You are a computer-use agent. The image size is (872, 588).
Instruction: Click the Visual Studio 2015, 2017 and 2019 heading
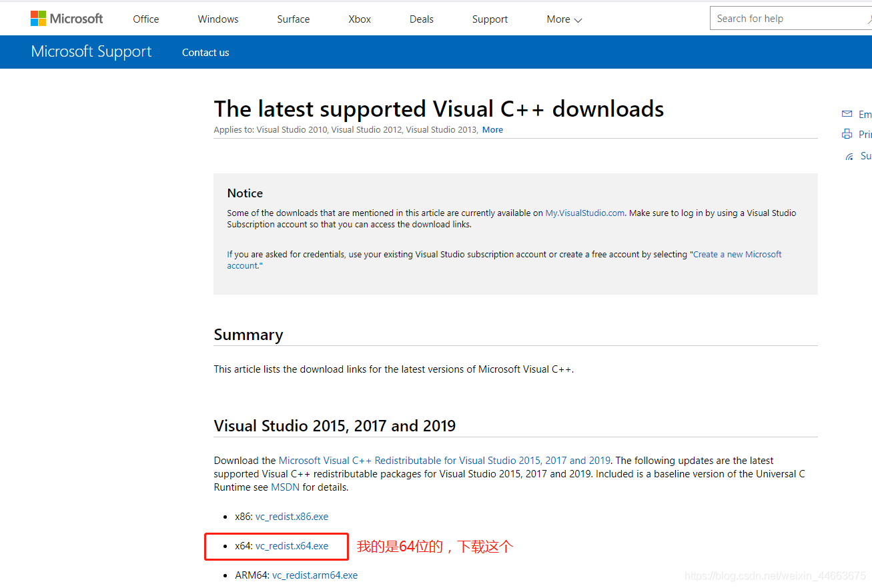coord(335,426)
